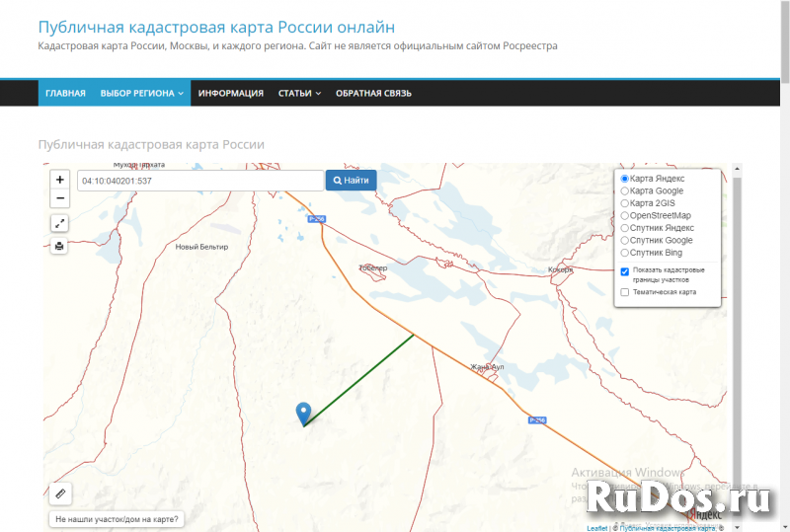Toggle fullscreen map view
790x532 pixels.
[x=59, y=223]
